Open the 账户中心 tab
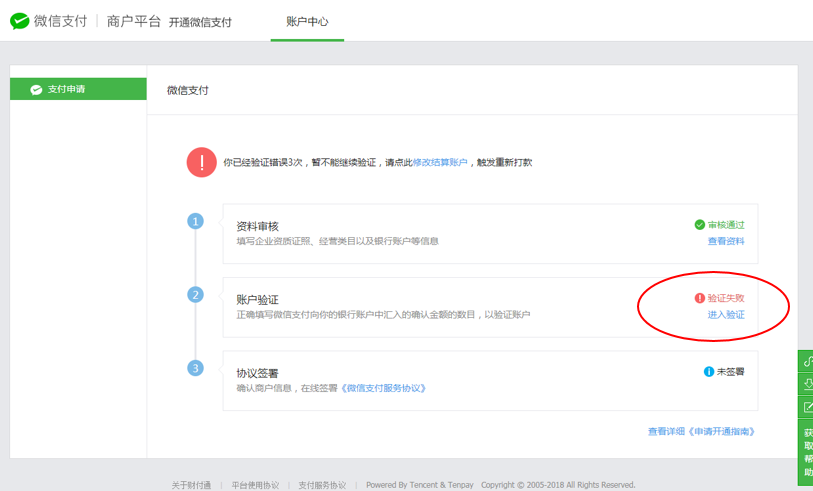 pos(307,21)
